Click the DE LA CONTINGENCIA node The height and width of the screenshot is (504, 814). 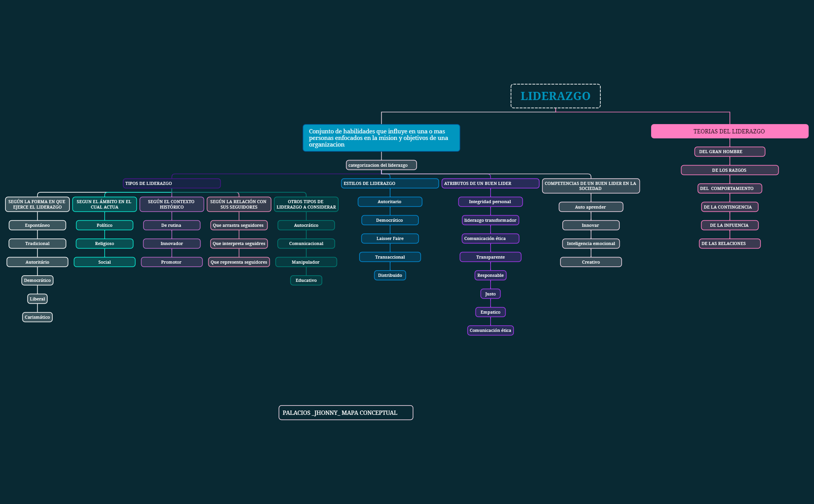pos(729,207)
